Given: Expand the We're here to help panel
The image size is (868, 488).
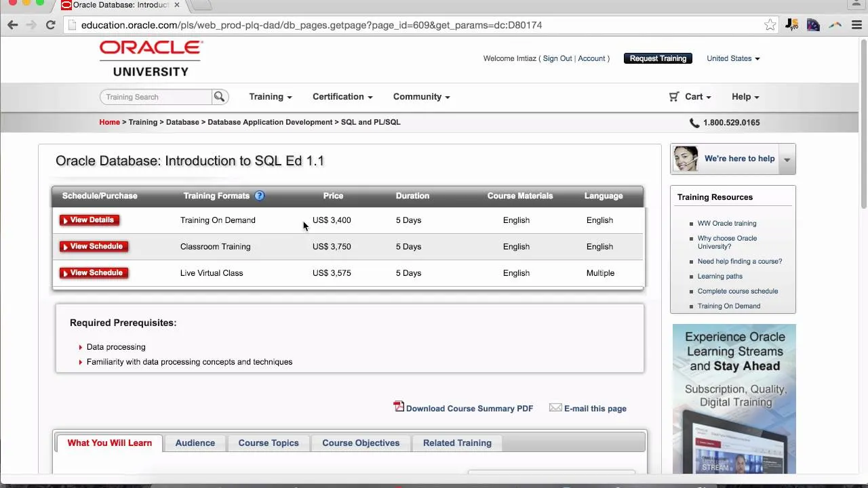Looking at the screenshot, I should click(787, 160).
